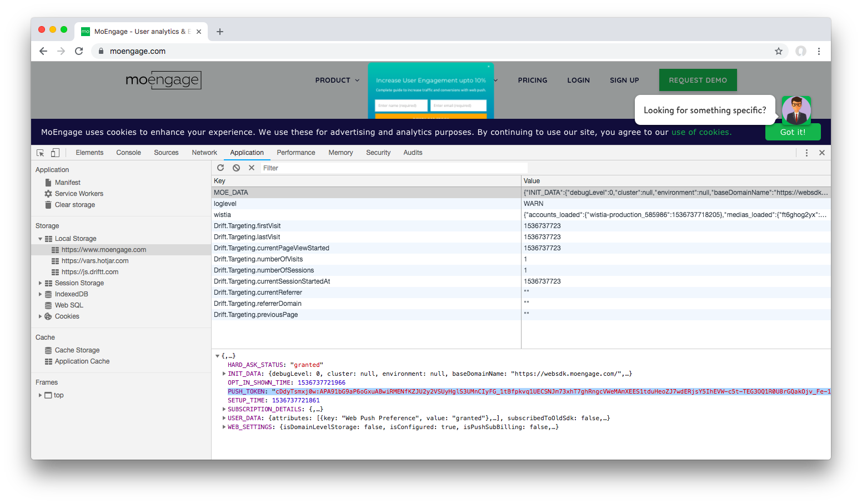This screenshot has width=862, height=504.
Task: Refresh the storage table
Action: (220, 168)
